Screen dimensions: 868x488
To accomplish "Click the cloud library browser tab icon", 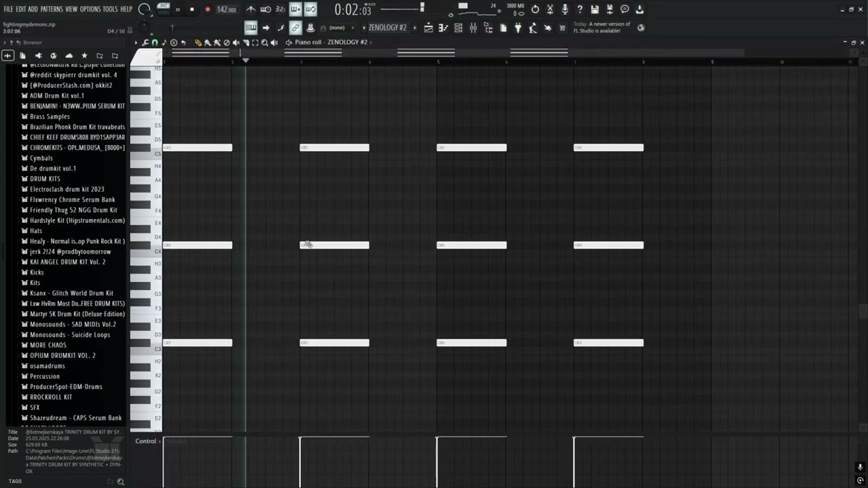I will tap(68, 56).
